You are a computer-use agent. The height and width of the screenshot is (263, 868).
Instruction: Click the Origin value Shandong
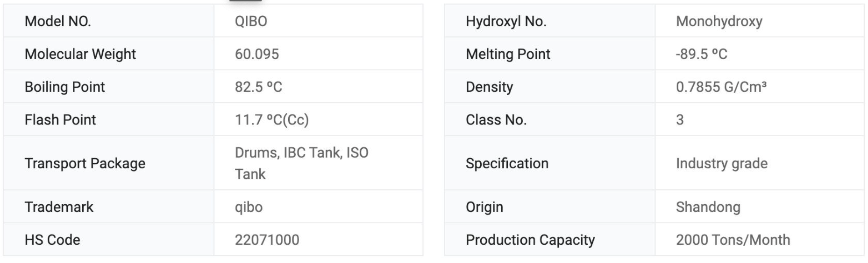(708, 207)
